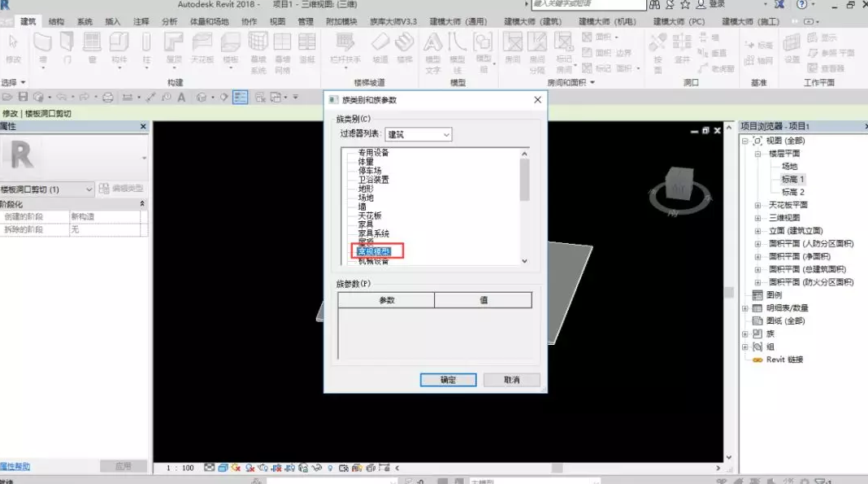Select the Shaft opening tool
Image resolution: width=868 pixels, height=484 pixels.
tap(682, 48)
